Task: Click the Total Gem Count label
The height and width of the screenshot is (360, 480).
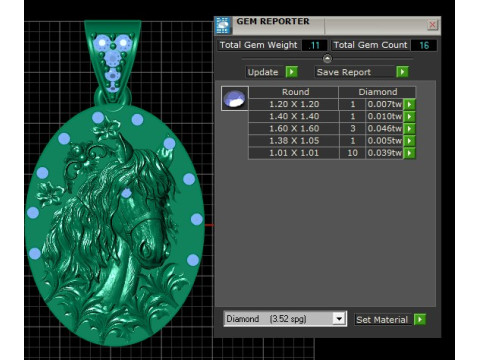Action: [x=370, y=45]
